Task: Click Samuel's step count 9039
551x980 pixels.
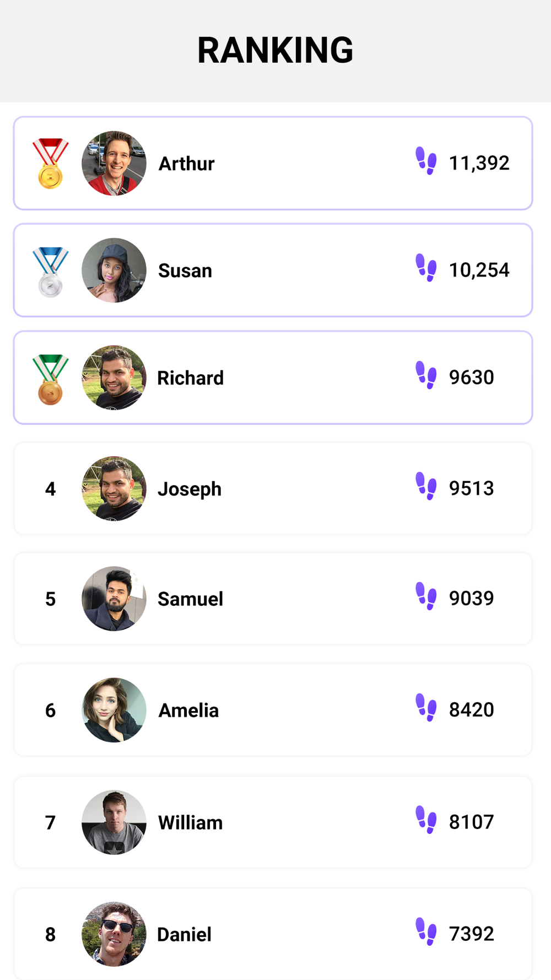Action: (472, 598)
